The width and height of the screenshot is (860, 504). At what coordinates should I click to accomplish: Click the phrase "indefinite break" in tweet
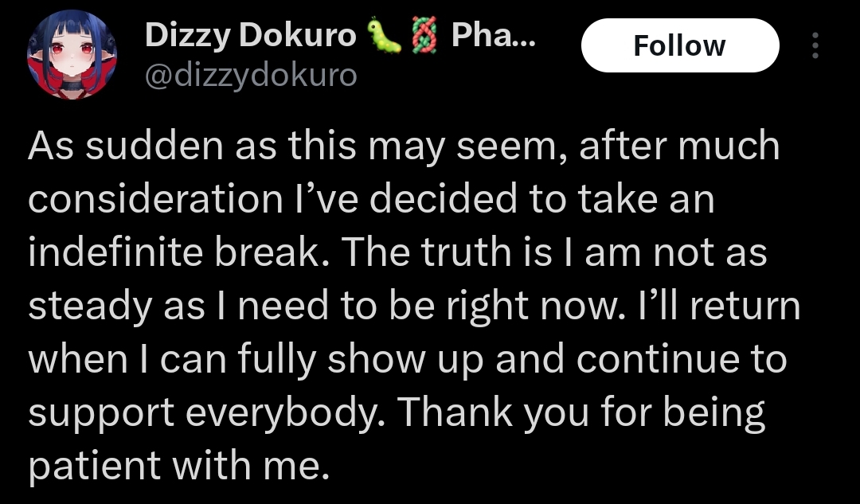[179, 252]
